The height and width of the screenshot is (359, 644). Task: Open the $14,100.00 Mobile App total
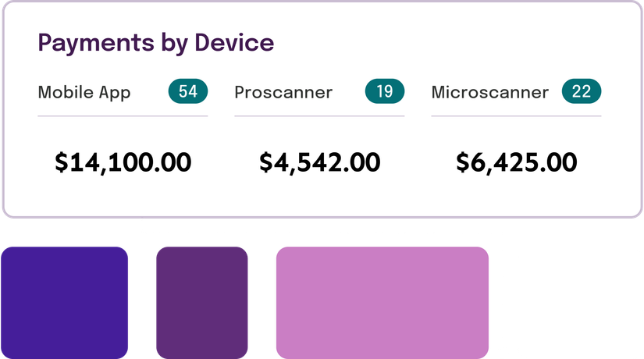[x=123, y=162]
